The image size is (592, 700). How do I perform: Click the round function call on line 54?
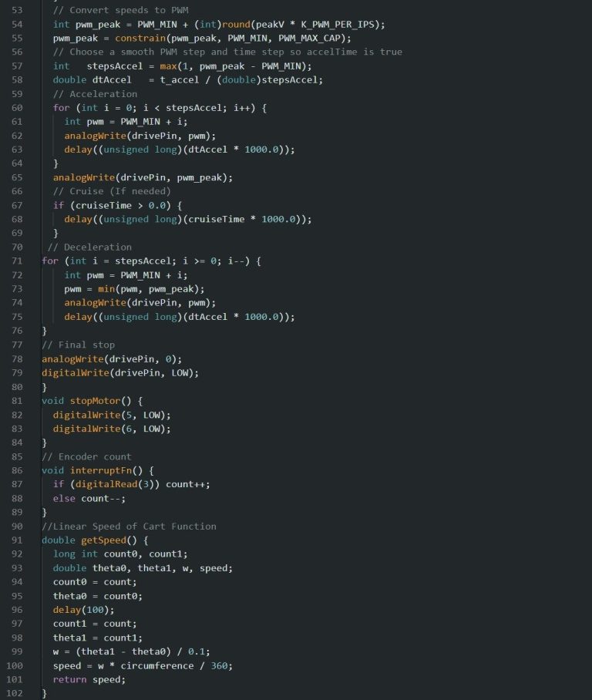click(x=235, y=24)
